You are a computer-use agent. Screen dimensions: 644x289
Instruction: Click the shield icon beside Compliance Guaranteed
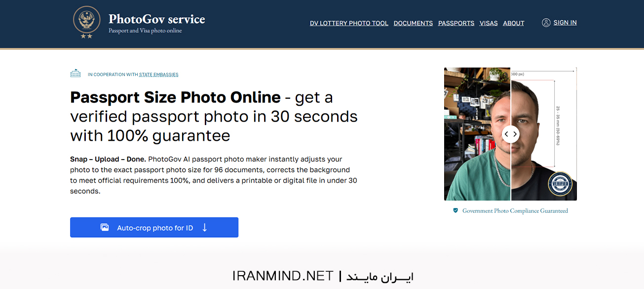tap(455, 210)
